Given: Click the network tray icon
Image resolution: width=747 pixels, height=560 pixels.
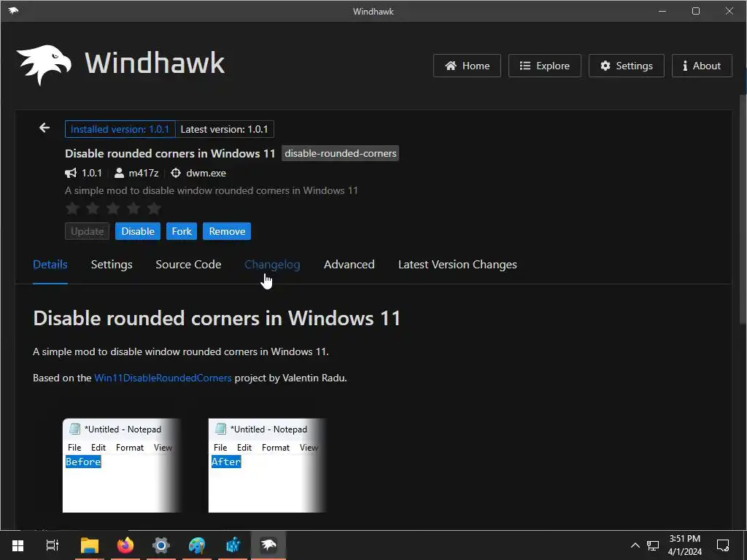Looking at the screenshot, I should click(653, 545).
